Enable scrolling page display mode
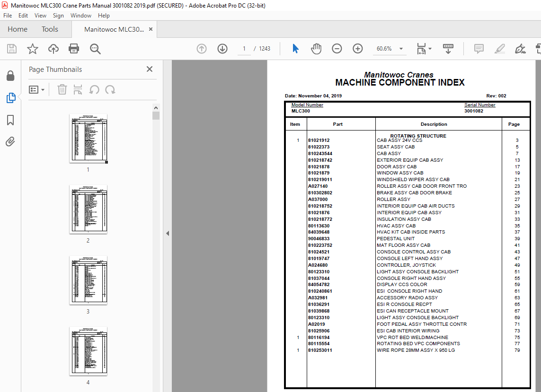The height and width of the screenshot is (392, 541). (x=448, y=49)
